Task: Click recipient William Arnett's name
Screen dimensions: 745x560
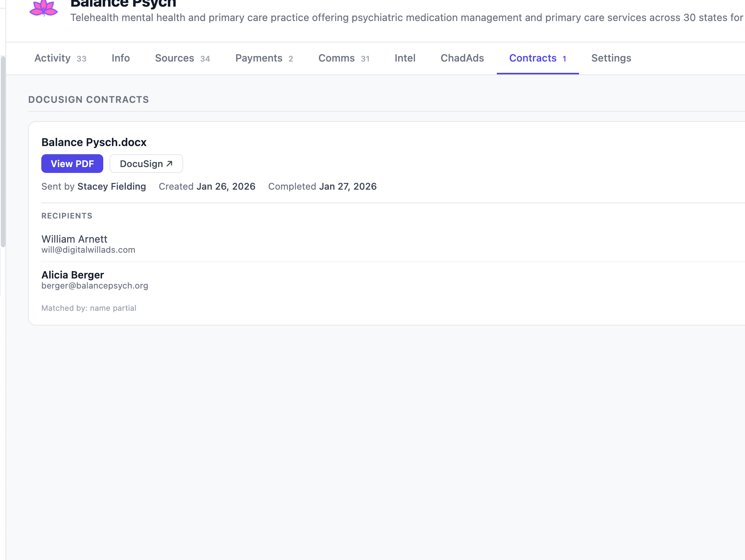Action: click(74, 239)
